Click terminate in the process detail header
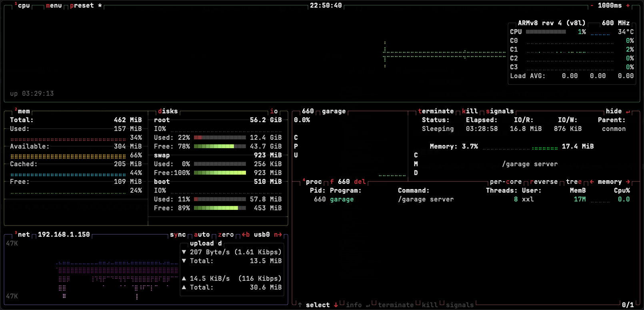 [x=436, y=111]
